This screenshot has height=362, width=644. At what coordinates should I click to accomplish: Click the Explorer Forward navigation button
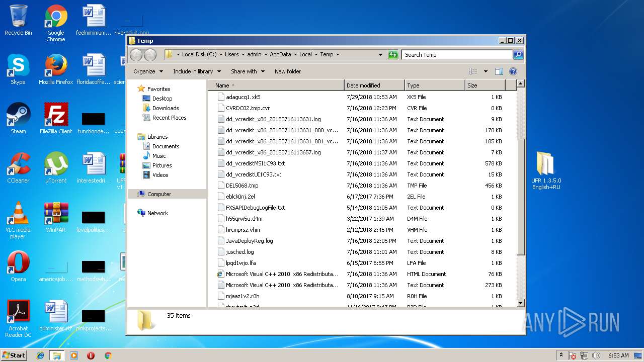[150, 55]
